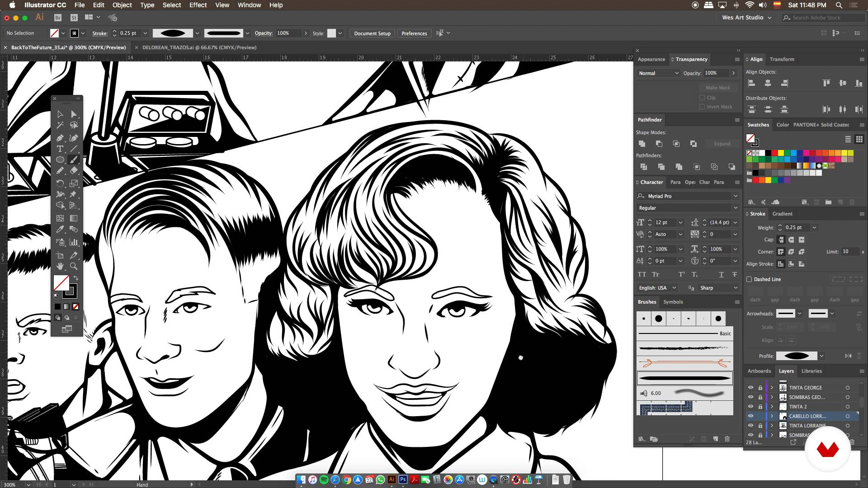Hide the TINTA GEORGE layer
This screenshot has height=488, width=868.
750,388
